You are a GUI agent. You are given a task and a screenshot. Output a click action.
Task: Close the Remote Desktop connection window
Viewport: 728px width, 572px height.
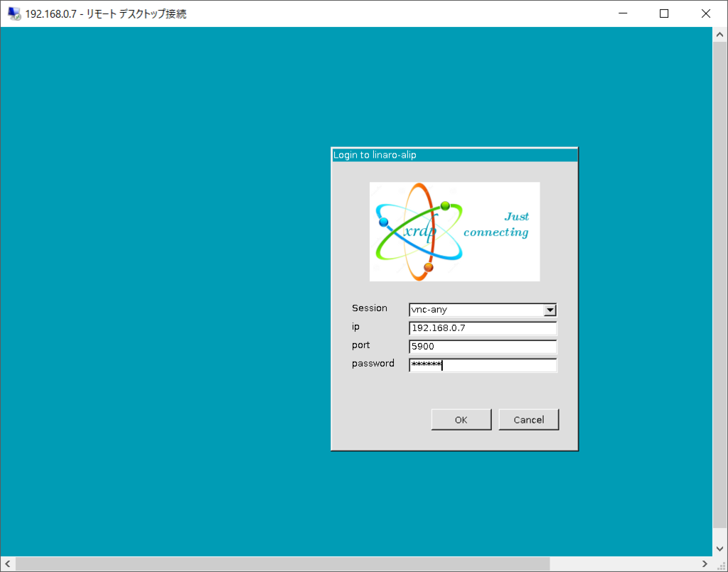[x=706, y=14]
